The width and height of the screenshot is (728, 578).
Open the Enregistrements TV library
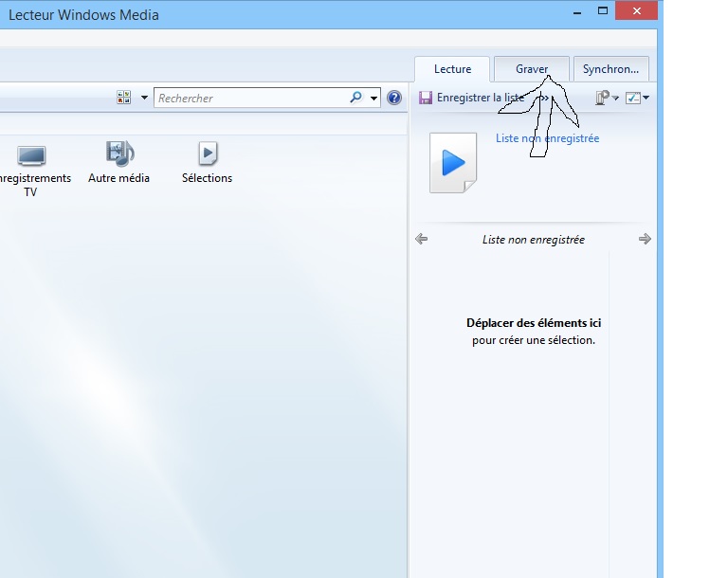(31, 166)
